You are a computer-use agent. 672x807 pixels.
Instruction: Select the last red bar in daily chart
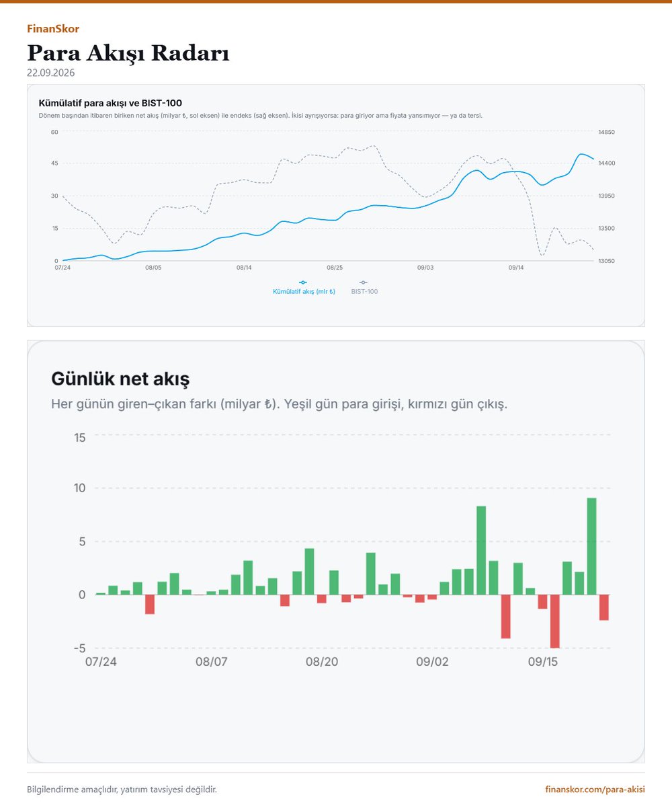604,607
